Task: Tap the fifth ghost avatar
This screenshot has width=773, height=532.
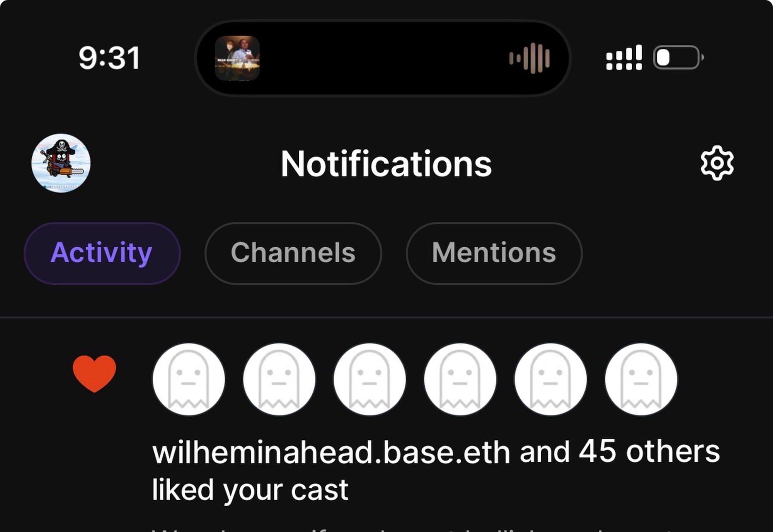Action: click(x=550, y=379)
